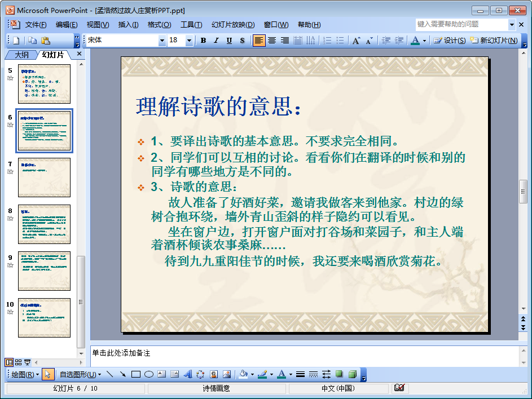532x399 pixels.
Task: Switch to slide sorter view
Action: [18, 362]
